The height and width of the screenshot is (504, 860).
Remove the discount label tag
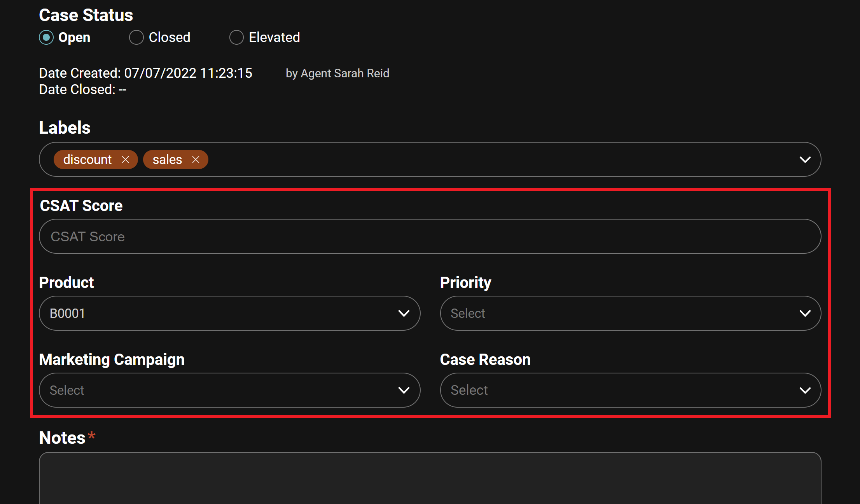pos(125,160)
